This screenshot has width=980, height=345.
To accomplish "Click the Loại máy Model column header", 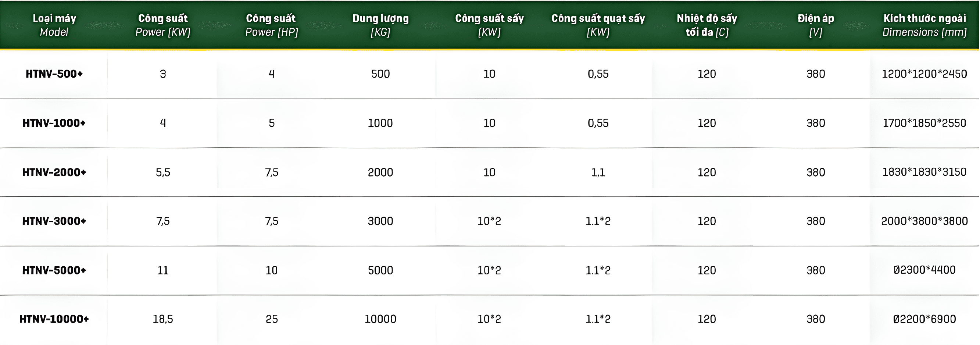I will pos(54,25).
